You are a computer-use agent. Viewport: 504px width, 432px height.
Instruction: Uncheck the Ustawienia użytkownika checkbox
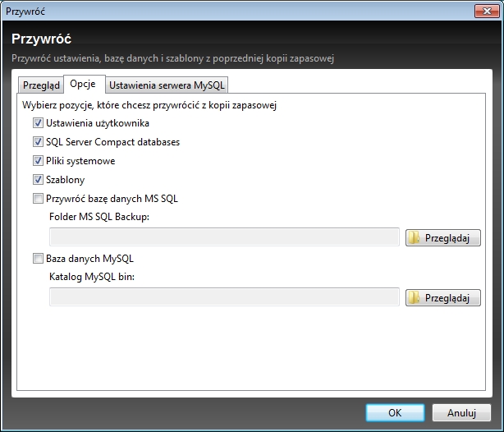pos(38,123)
